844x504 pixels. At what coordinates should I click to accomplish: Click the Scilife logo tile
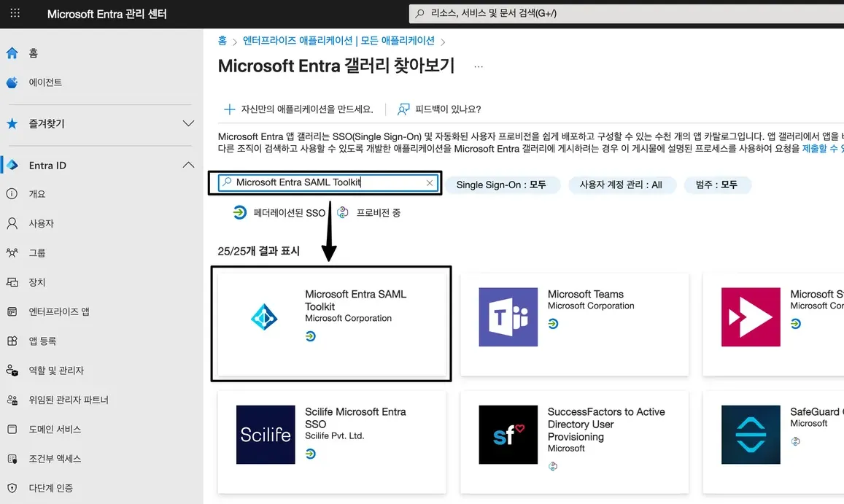click(x=266, y=435)
